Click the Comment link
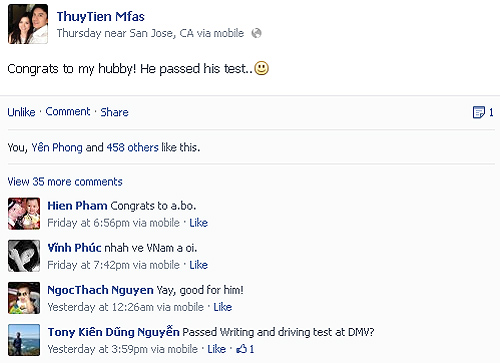Image resolution: width=500 pixels, height=363 pixels. pyautogui.click(x=68, y=112)
